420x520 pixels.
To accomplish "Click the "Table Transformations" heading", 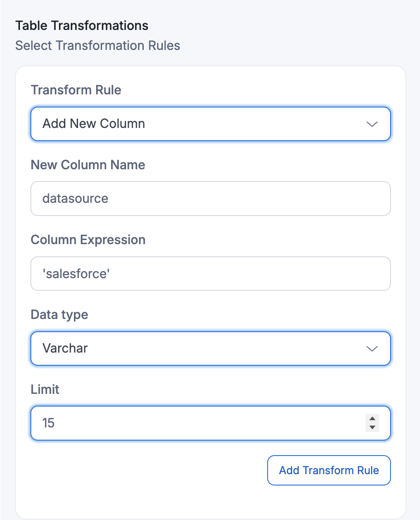I will (x=82, y=25).
